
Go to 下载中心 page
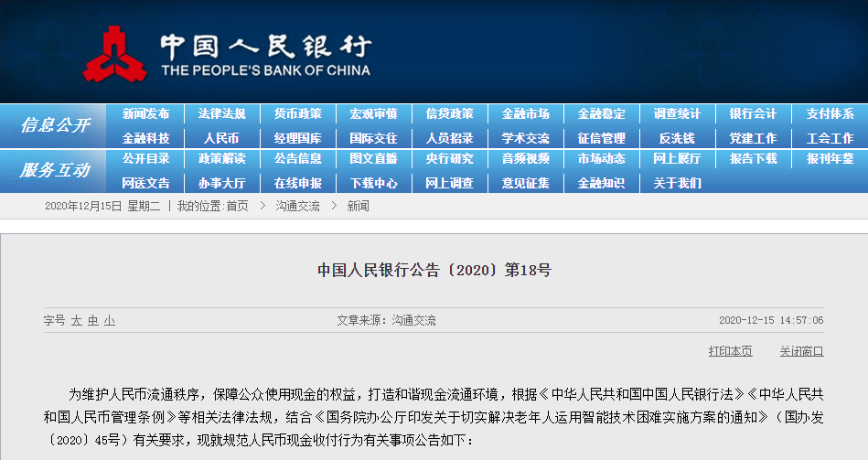(373, 183)
